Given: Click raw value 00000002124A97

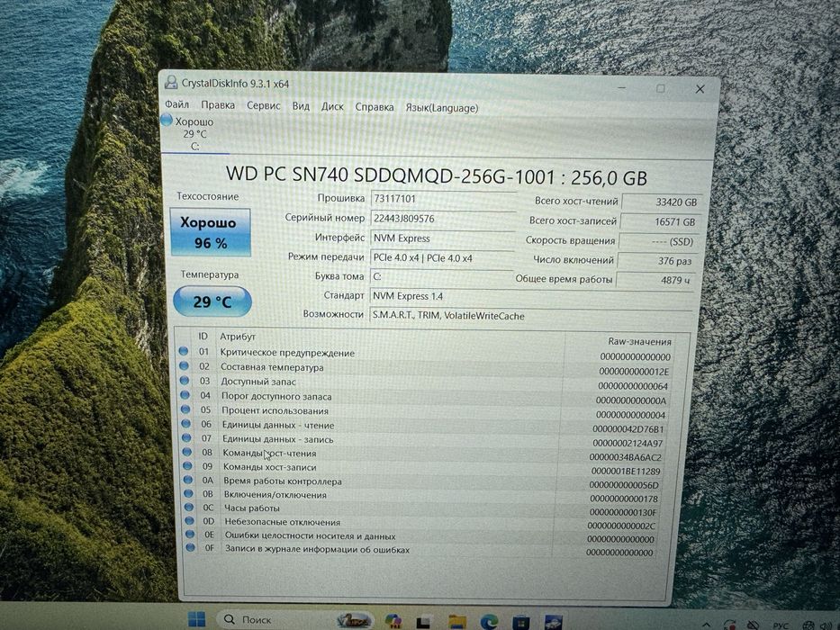Looking at the screenshot, I should 628,443.
